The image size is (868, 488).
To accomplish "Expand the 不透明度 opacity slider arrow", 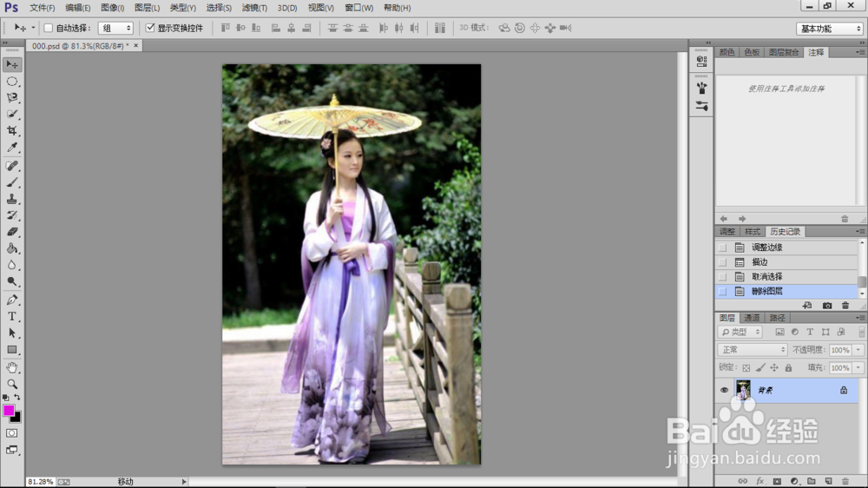I will (x=858, y=350).
